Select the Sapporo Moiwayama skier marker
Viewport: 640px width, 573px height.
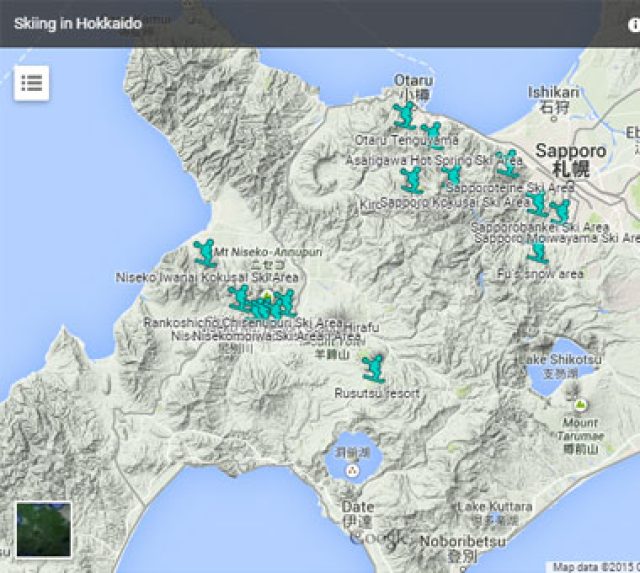click(x=560, y=212)
